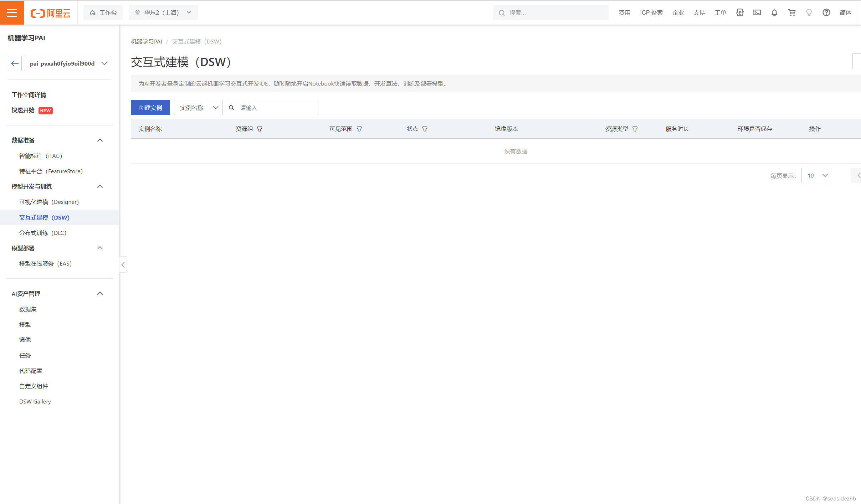Switch language via 简体

point(845,13)
